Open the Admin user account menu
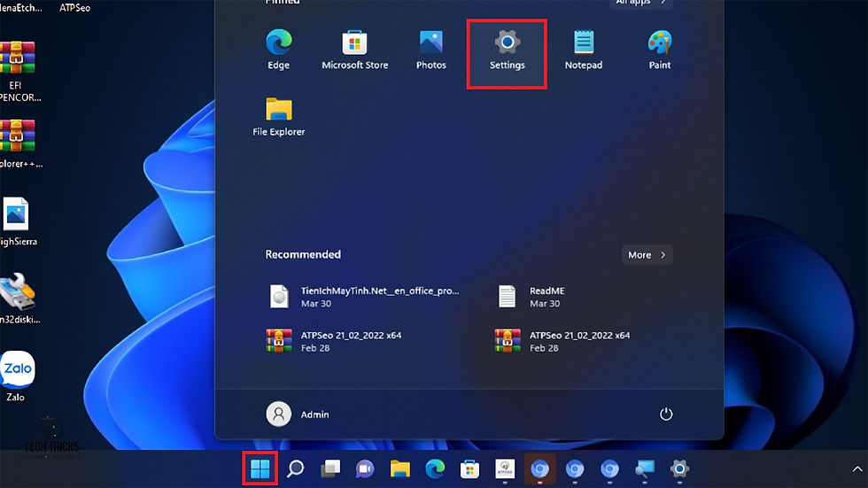868x488 pixels. click(298, 414)
